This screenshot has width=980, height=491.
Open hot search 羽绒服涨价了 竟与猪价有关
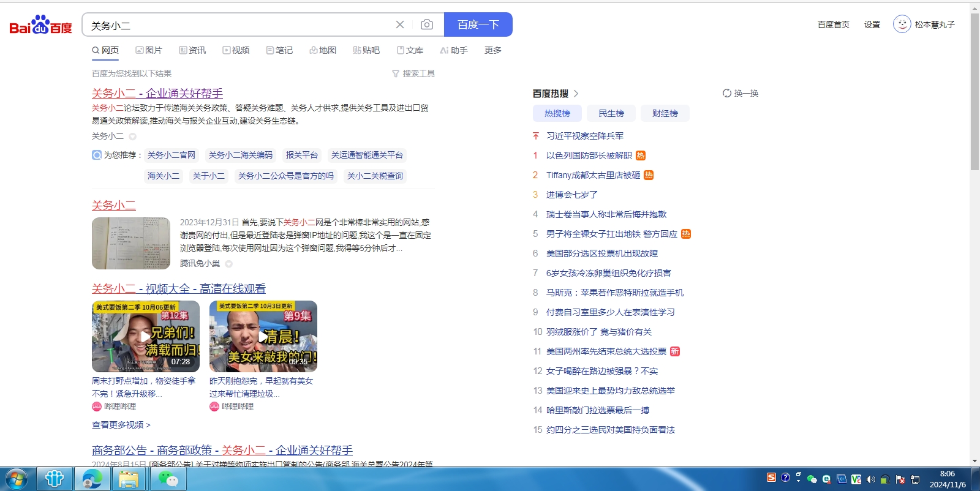click(599, 332)
